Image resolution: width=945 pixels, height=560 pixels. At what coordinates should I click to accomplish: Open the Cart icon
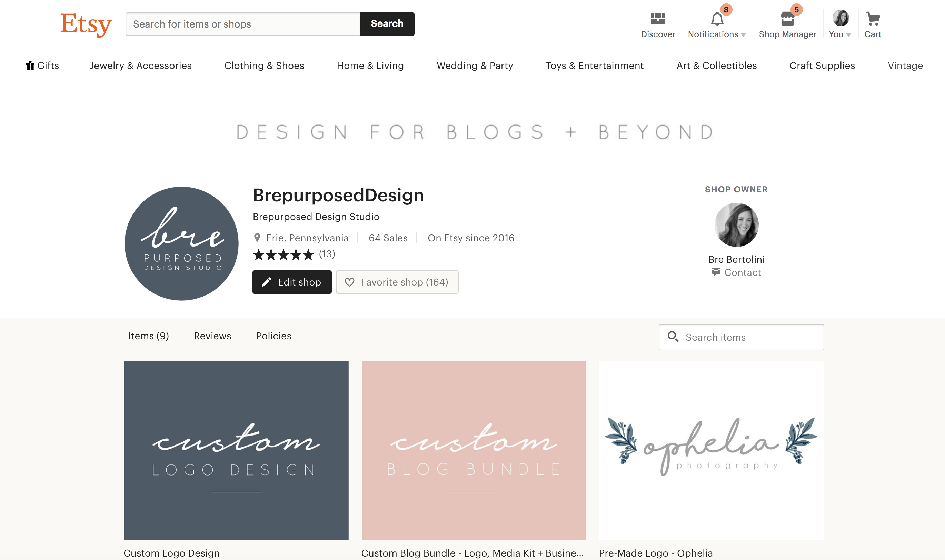pyautogui.click(x=873, y=19)
